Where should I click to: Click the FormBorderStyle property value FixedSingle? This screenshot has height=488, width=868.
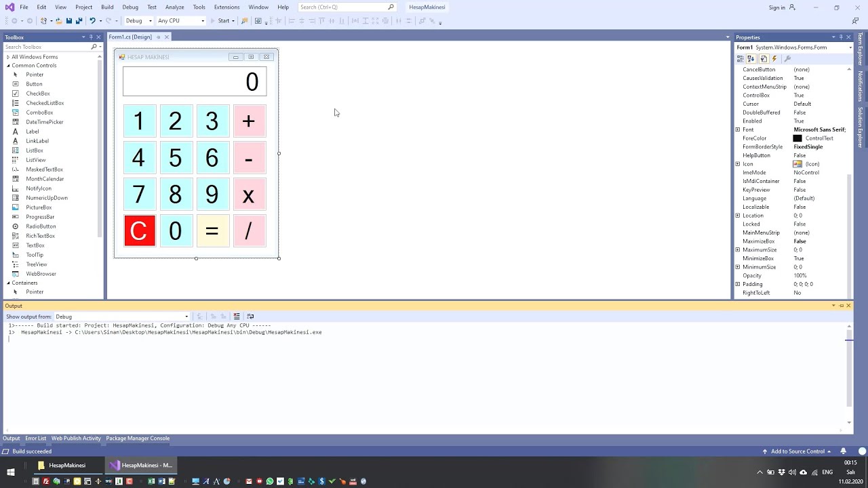[x=808, y=147]
